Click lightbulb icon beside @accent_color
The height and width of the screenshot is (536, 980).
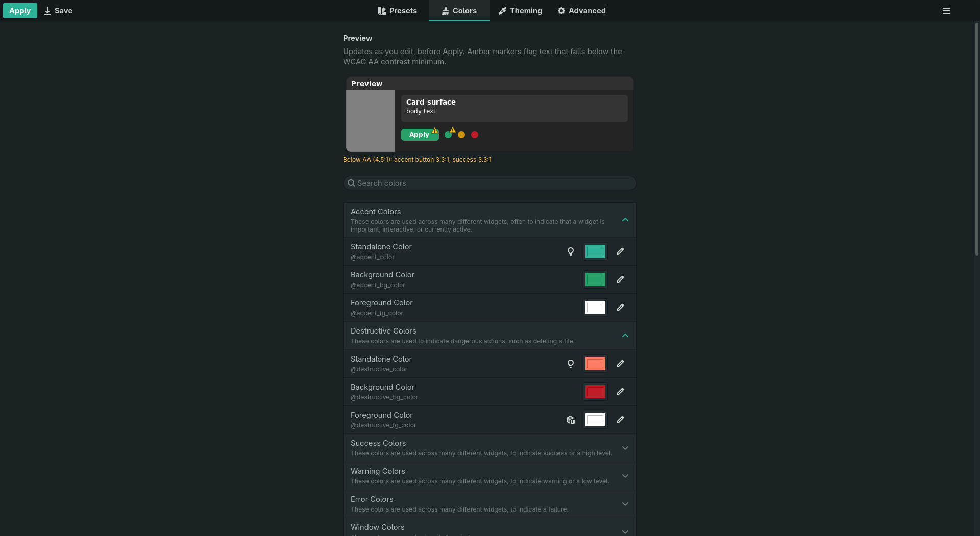(x=571, y=251)
